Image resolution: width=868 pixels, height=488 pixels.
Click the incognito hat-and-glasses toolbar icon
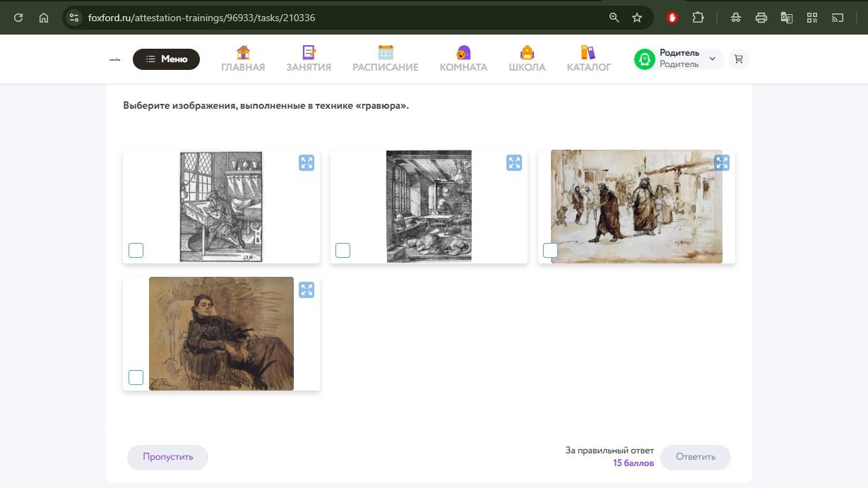(x=736, y=18)
